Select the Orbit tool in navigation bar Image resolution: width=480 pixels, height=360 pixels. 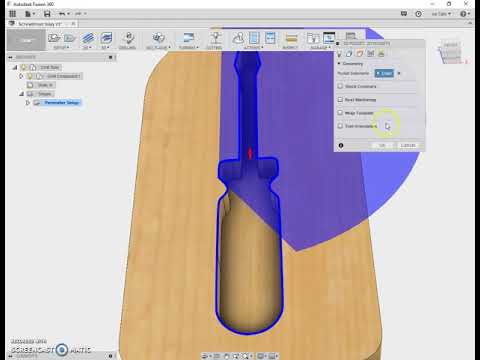(x=205, y=356)
